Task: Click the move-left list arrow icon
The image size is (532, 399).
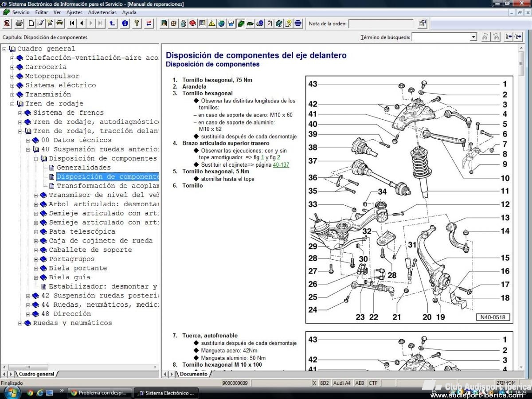Action: click(x=509, y=37)
